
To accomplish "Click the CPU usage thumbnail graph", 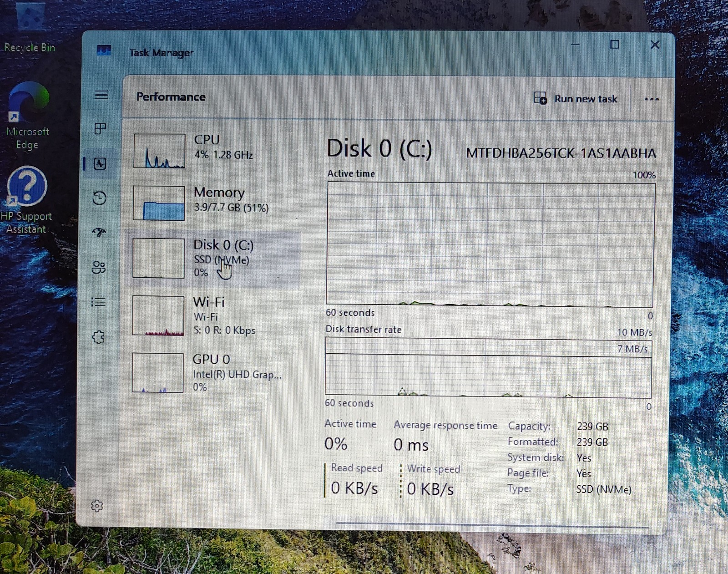I will 159,151.
